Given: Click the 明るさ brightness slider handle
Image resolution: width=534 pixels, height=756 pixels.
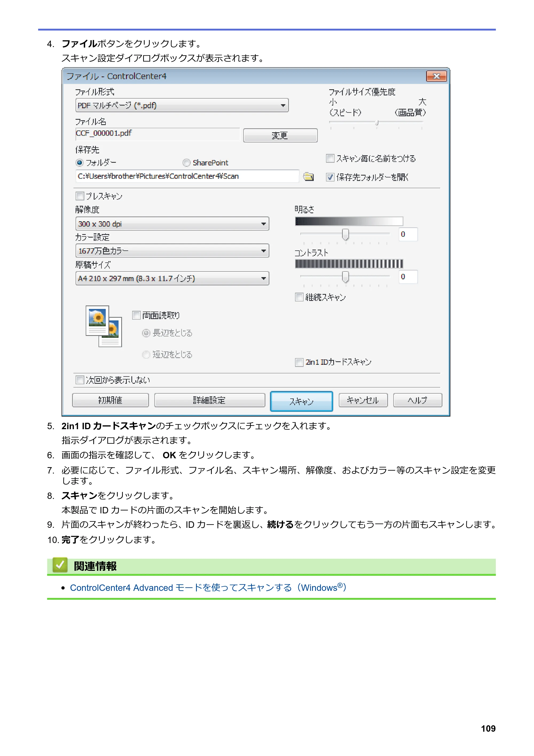Looking at the screenshot, I should (x=345, y=234).
